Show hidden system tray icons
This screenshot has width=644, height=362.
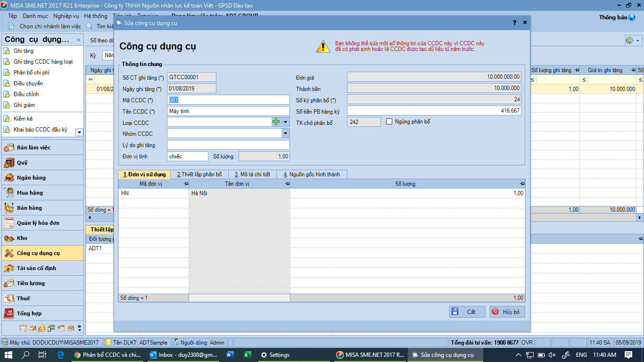(x=519, y=355)
